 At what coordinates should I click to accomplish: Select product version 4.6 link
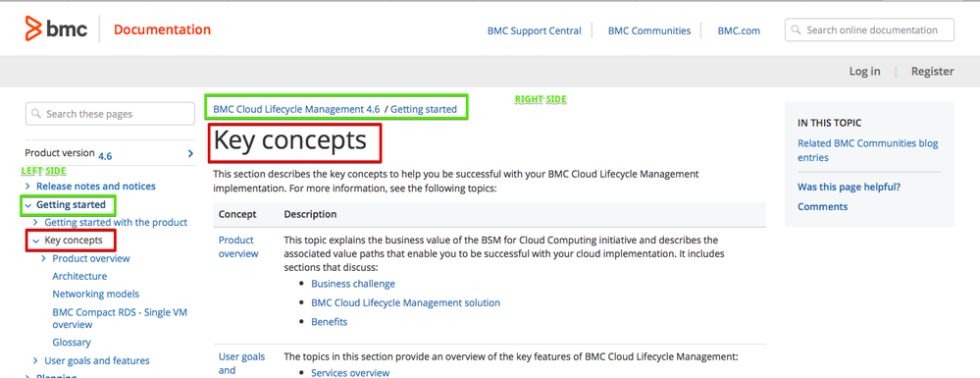pyautogui.click(x=105, y=156)
